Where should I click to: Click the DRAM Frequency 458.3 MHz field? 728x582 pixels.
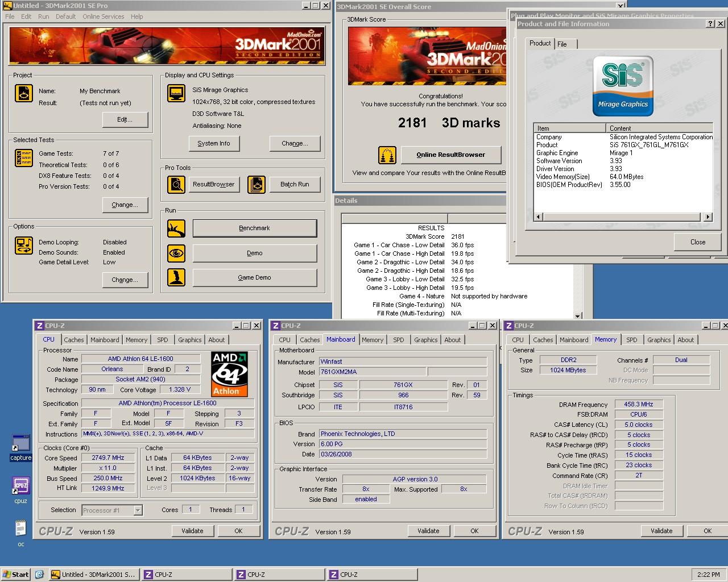point(639,405)
